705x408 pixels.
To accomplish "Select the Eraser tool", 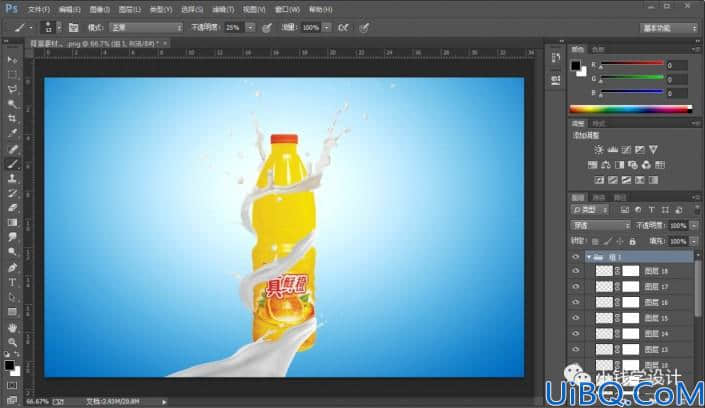I will coord(12,208).
